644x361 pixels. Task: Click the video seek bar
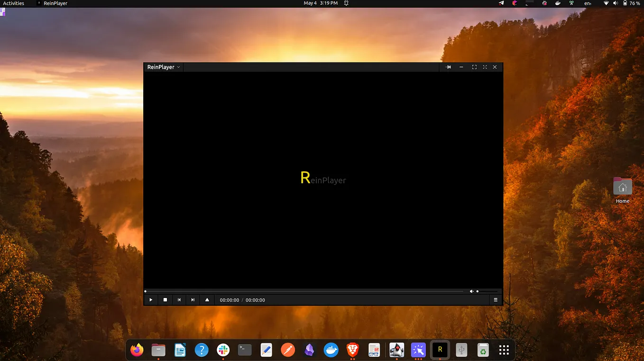click(304, 291)
